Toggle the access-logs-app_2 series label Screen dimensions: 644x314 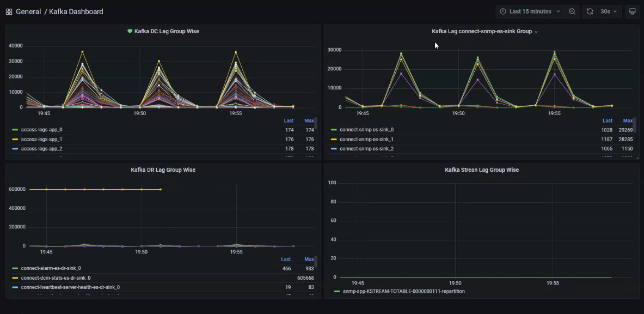(x=41, y=149)
